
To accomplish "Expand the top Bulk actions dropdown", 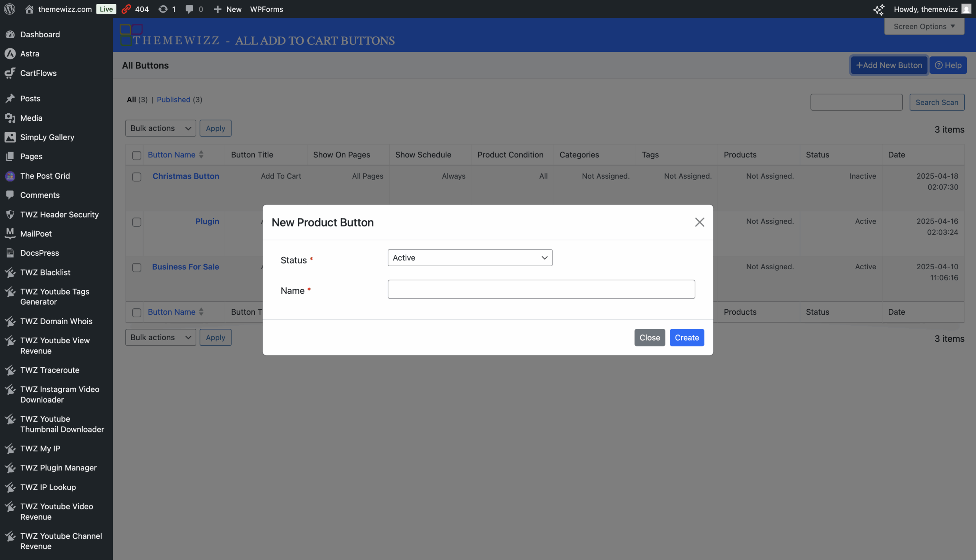I will point(161,128).
